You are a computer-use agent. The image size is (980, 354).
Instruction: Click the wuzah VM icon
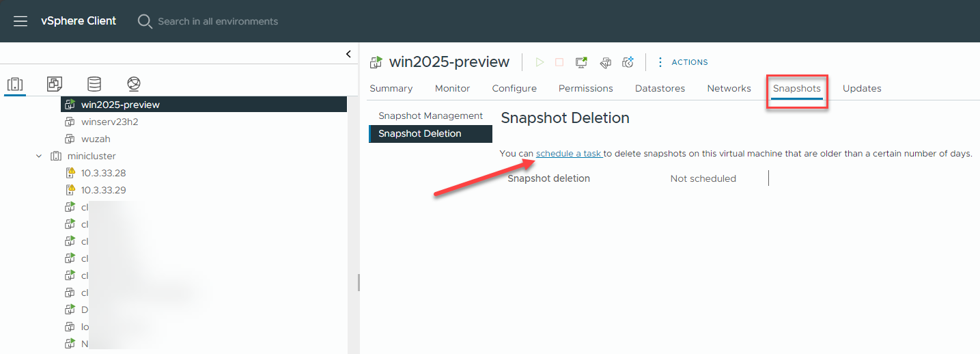coord(70,139)
